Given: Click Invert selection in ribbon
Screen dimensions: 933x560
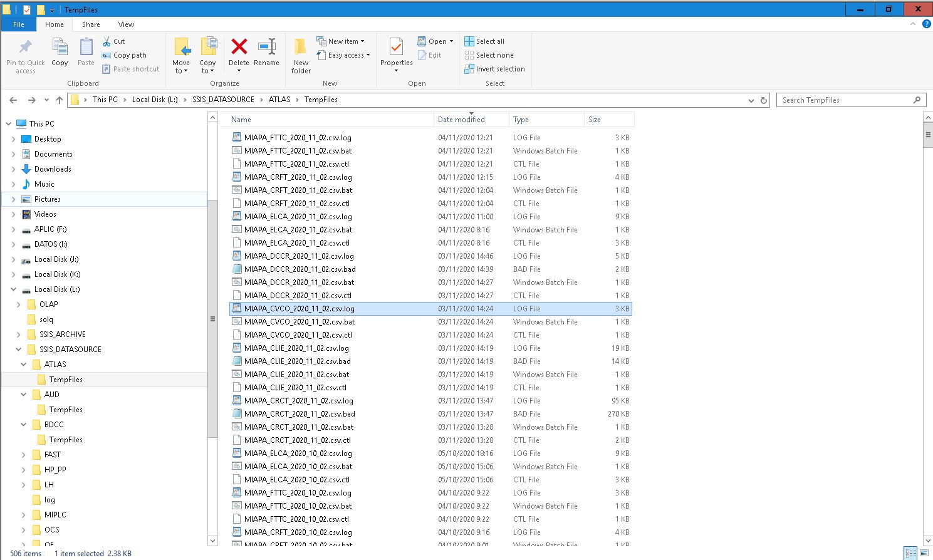Looking at the screenshot, I should pyautogui.click(x=494, y=69).
